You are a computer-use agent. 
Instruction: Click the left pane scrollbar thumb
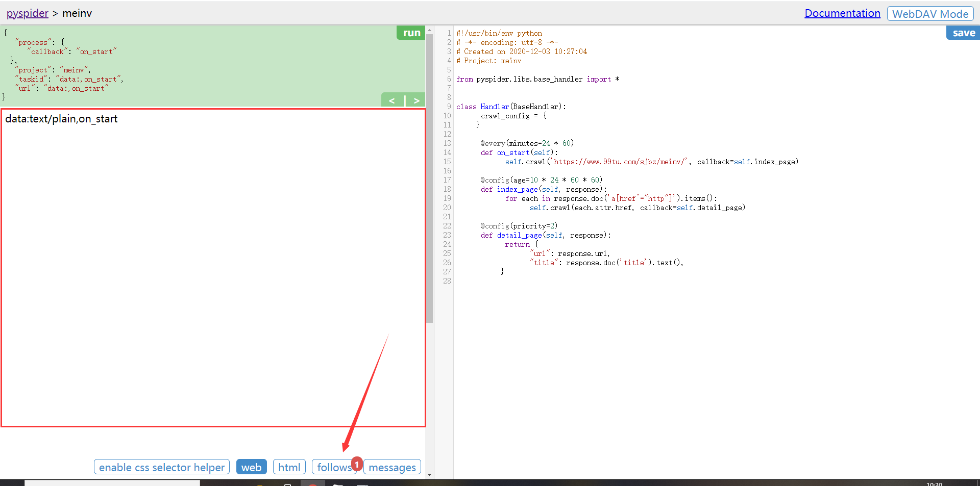430,178
